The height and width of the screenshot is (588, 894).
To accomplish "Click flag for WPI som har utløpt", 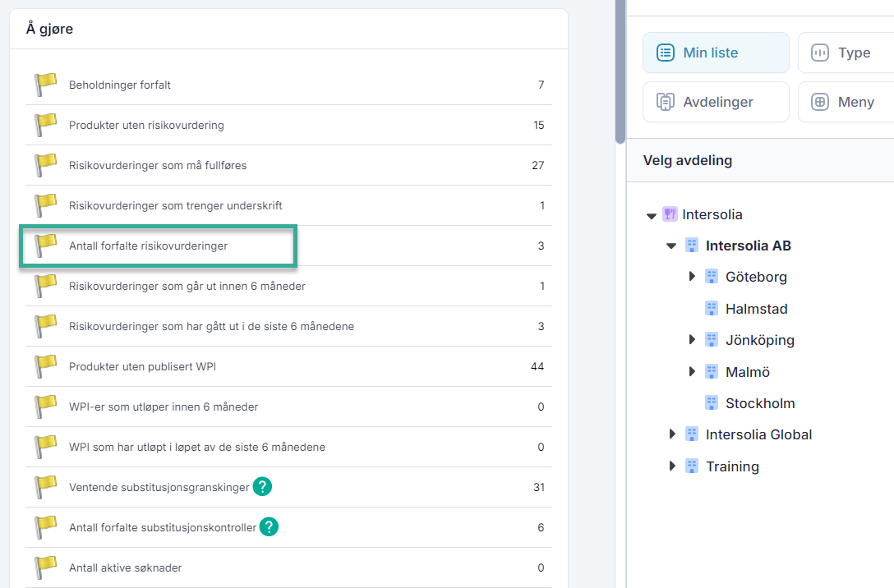I will point(46,448).
